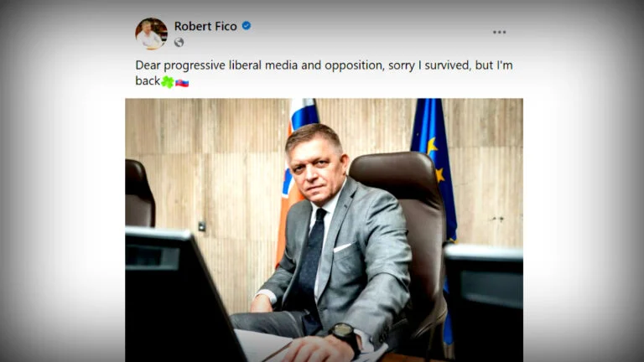Click the Slovak flag emoji in post
The height and width of the screenshot is (362, 644).
182,83
